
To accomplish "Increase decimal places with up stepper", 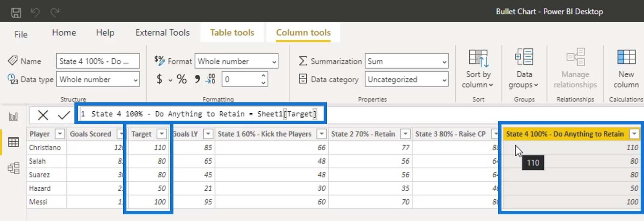I will (263, 76).
